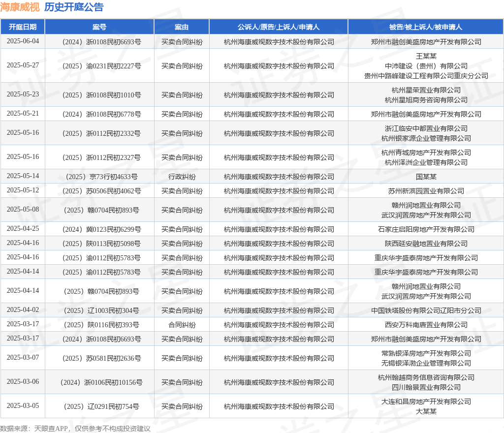The width and height of the screenshot is (504, 433).
Task: Select the date 2025-03-06
Action: (x=23, y=382)
